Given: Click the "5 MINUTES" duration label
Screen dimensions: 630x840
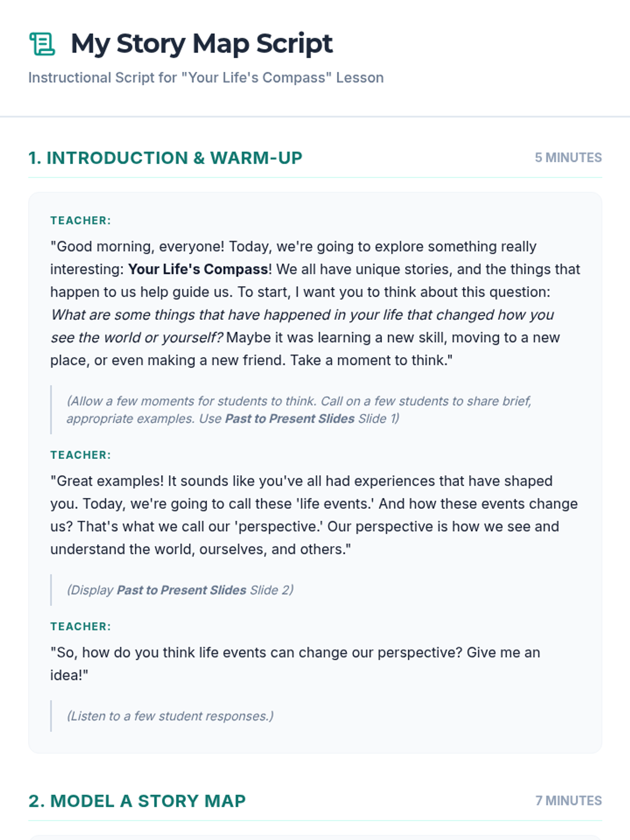Looking at the screenshot, I should click(568, 158).
